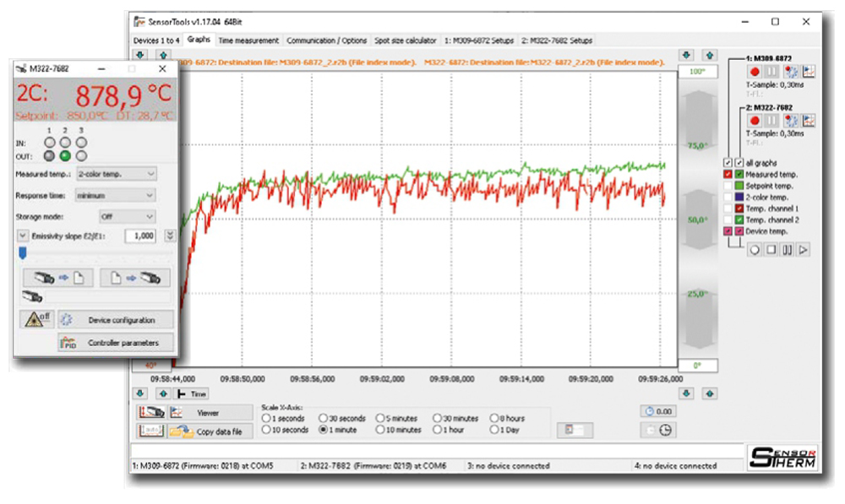Click device-to-file transfer icon button
This screenshot has height=504, width=845.
pos(54,278)
